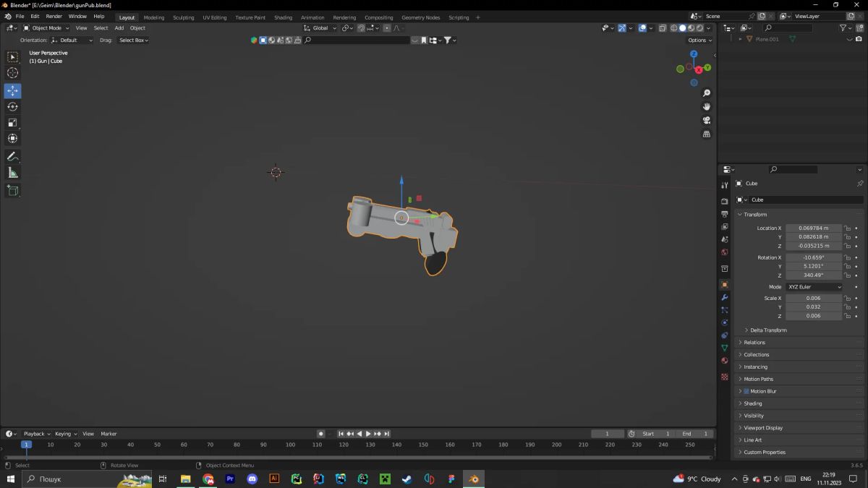Click the Blender logo menu icon
868x488 pixels.
click(x=7, y=16)
